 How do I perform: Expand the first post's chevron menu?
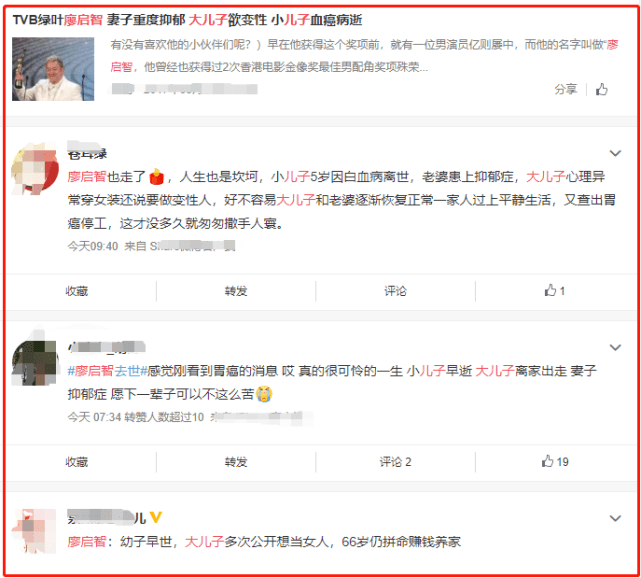click(615, 153)
